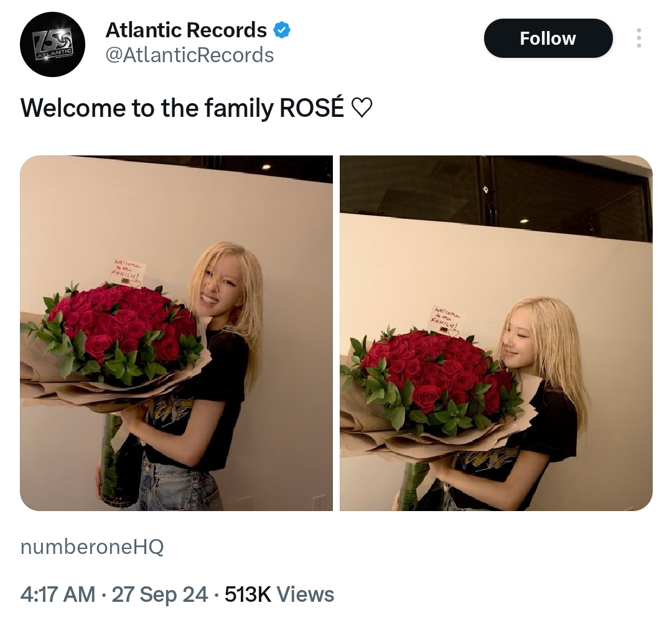
Task: Click the 4:17 AM timestamp
Action: pos(57,594)
